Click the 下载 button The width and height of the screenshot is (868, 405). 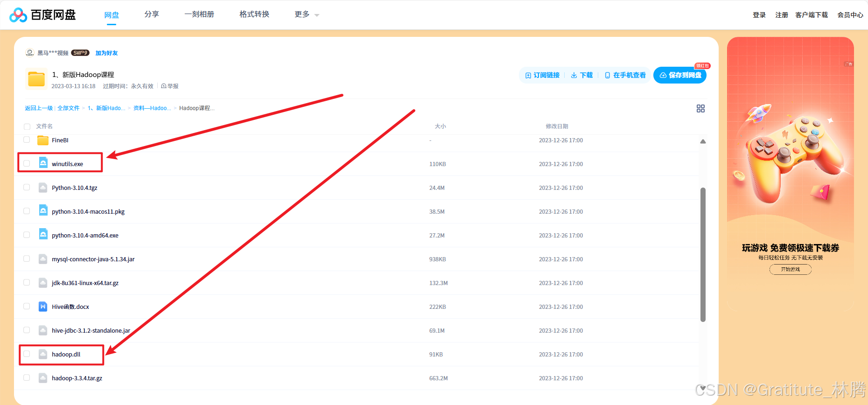[582, 75]
